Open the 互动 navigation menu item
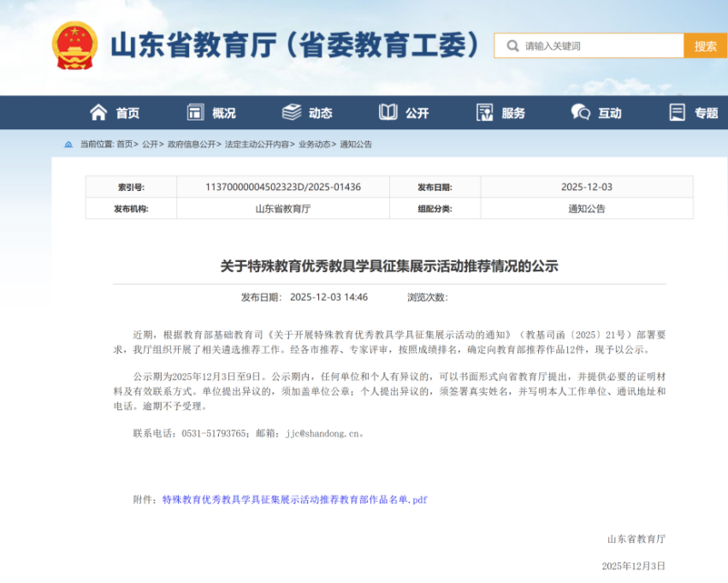The height and width of the screenshot is (583, 728). point(609,113)
